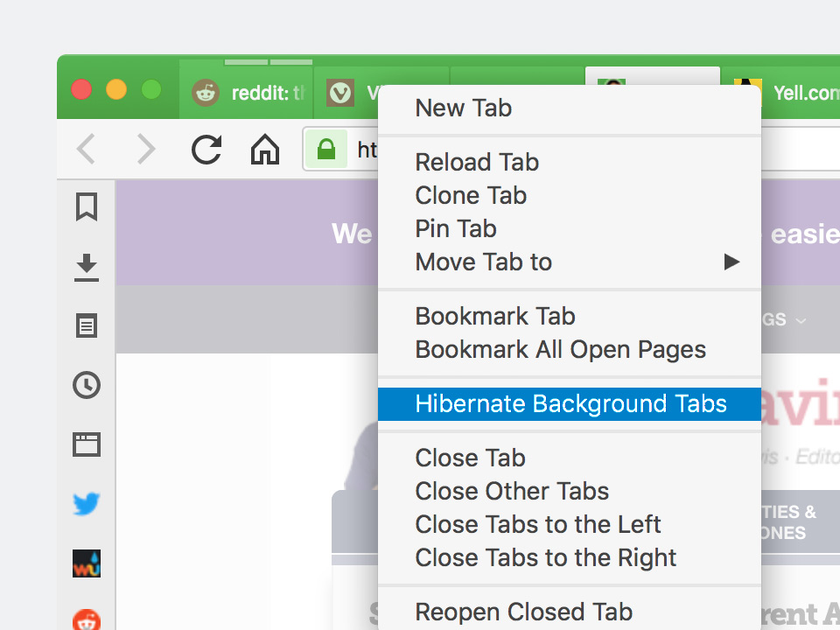Open the Twitter web panel icon
Screen dimensions: 840x630
(87, 504)
